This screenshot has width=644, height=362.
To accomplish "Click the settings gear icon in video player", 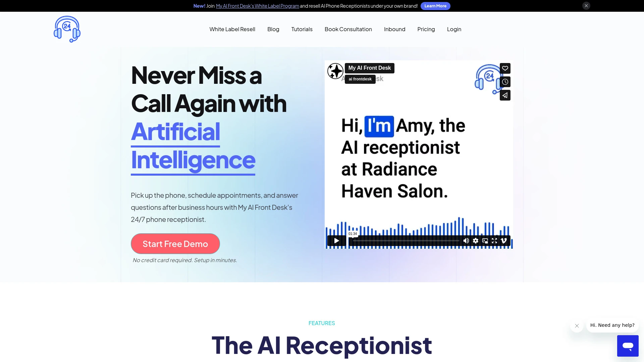I will [476, 240].
